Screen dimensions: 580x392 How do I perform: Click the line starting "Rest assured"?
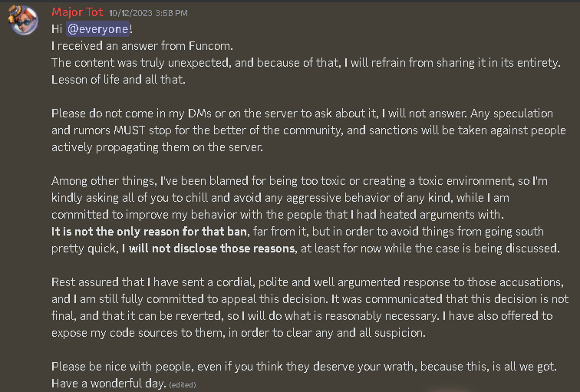307,282
